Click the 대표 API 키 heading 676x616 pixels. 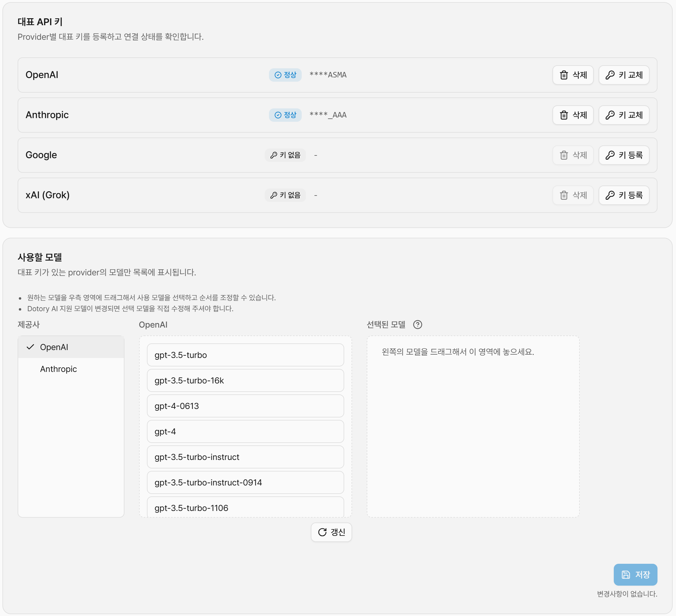coord(40,22)
